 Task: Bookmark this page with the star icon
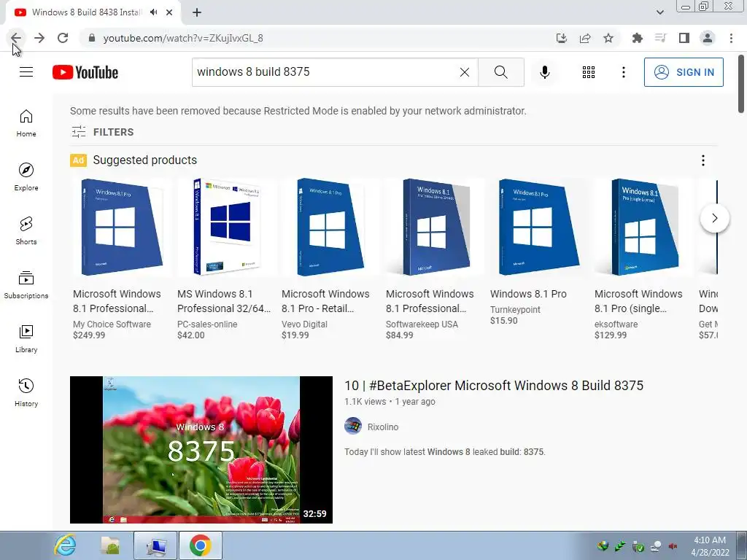[x=608, y=38]
